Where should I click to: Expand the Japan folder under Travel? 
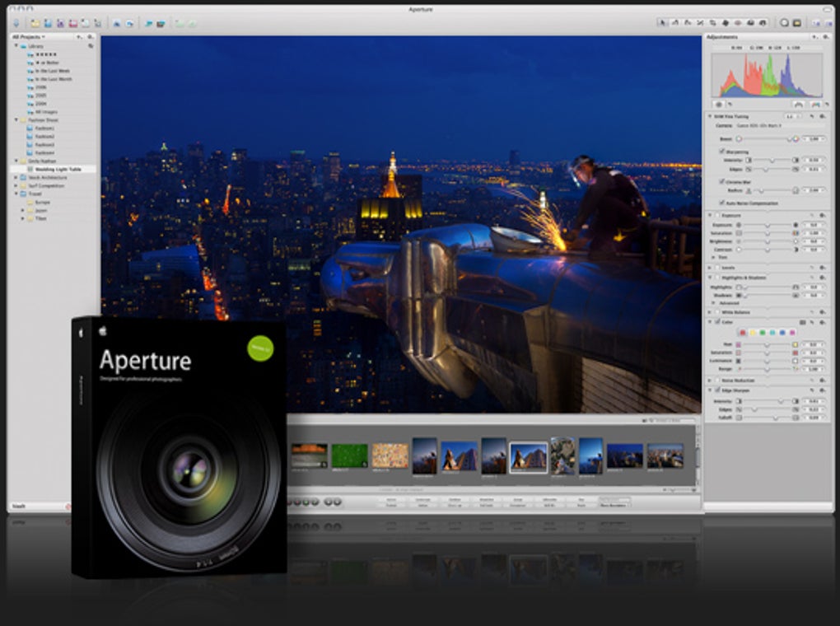[22, 211]
